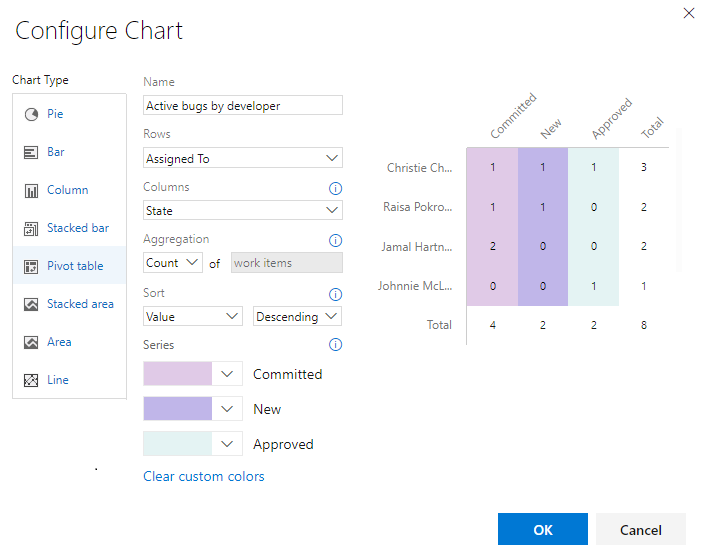Click the Column chart icon

(x=31, y=191)
